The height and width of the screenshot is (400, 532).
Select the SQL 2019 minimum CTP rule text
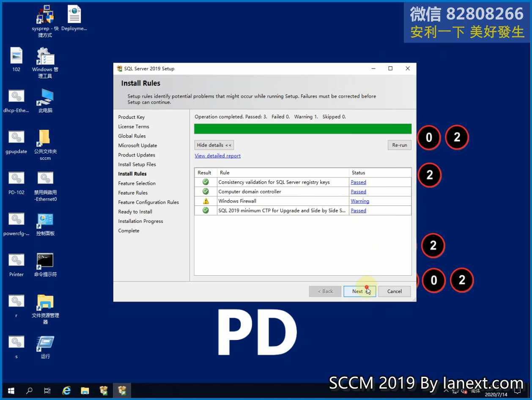pyautogui.click(x=282, y=211)
